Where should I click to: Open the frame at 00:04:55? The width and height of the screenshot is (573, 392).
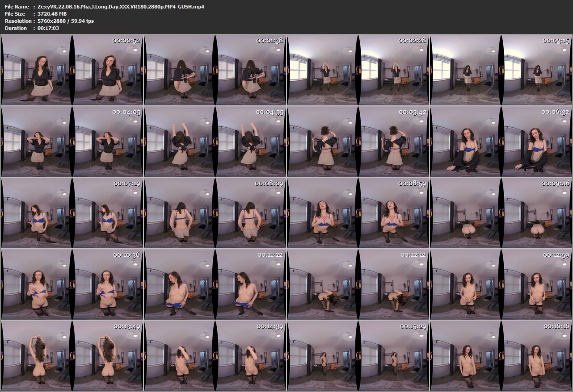pyautogui.click(x=215, y=142)
